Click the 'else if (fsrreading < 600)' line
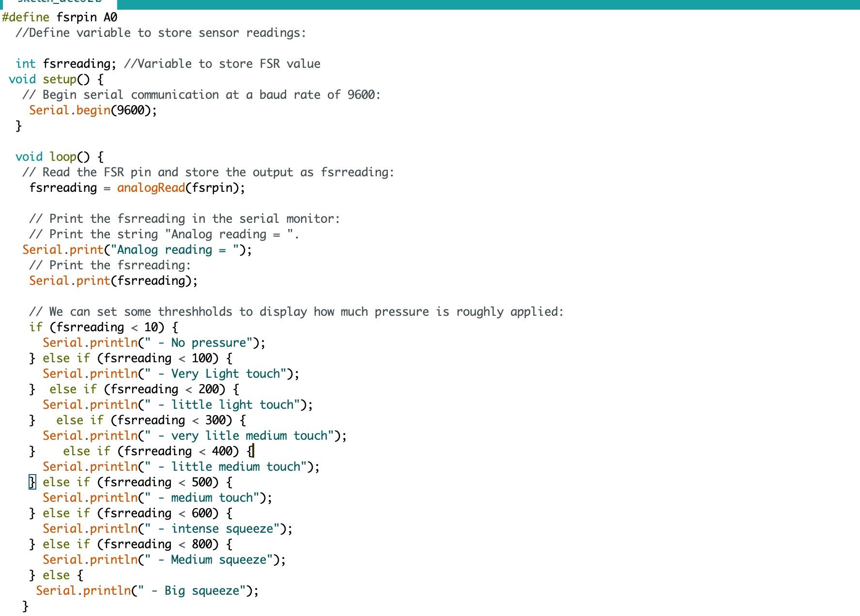This screenshot has width=860, height=616. click(x=131, y=513)
